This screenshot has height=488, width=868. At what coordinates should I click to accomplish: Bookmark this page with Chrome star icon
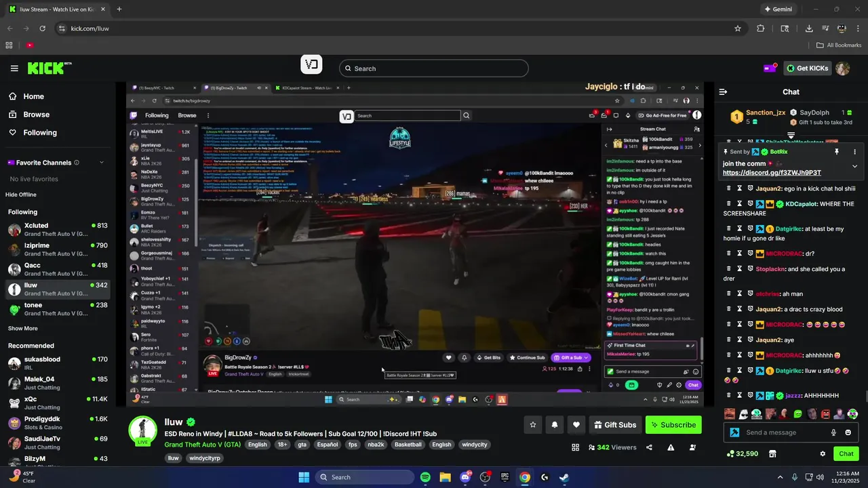pyautogui.click(x=738, y=28)
